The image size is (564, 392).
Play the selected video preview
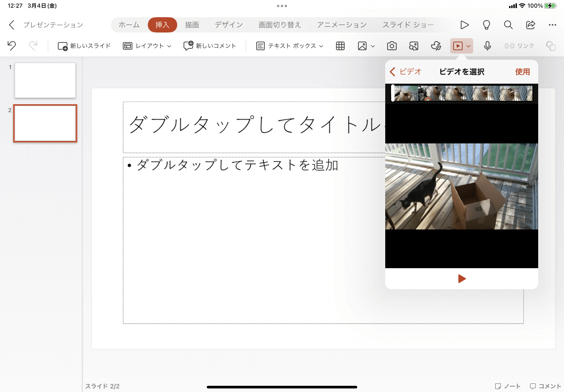pyautogui.click(x=462, y=279)
